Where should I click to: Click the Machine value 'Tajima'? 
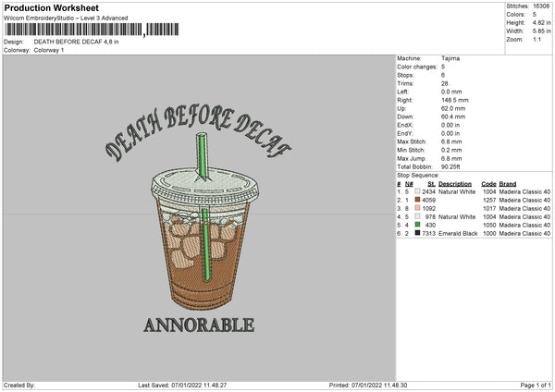point(450,58)
